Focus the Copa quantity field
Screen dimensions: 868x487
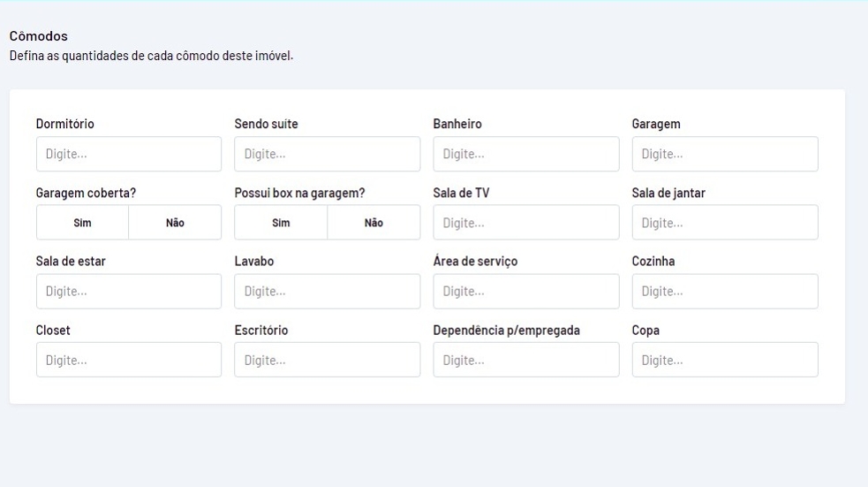click(724, 360)
